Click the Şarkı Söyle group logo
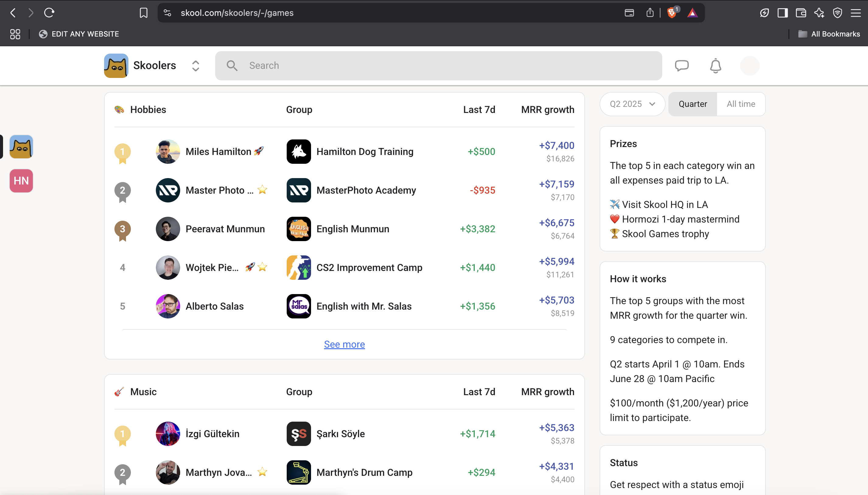Viewport: 868px width, 495px height. tap(299, 434)
